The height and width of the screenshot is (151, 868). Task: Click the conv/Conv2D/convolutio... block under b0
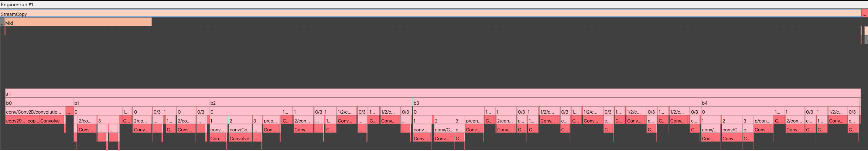(35, 111)
